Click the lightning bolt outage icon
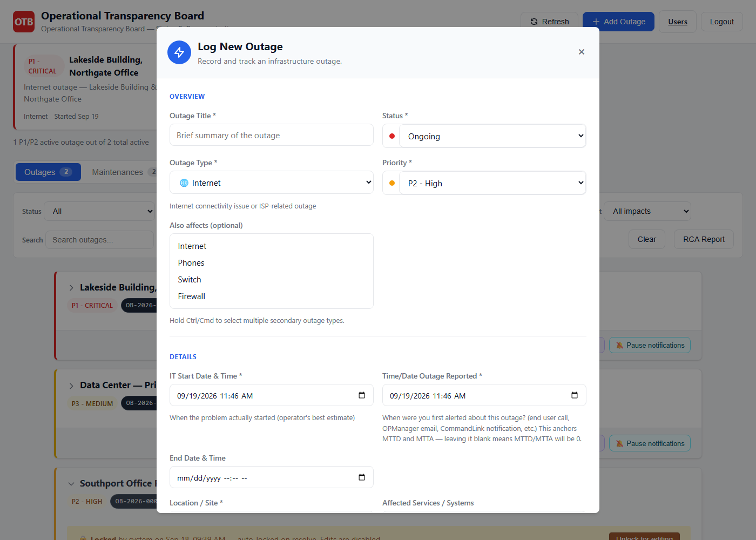The height and width of the screenshot is (540, 756). 179,52
